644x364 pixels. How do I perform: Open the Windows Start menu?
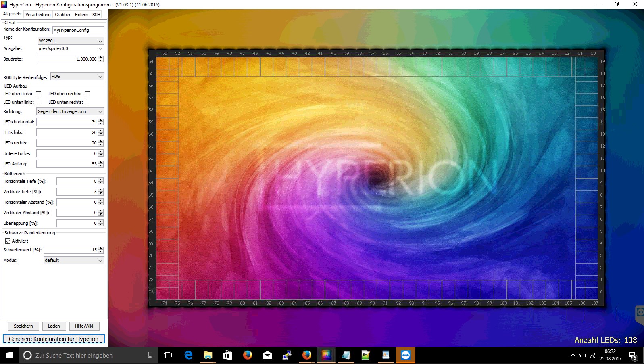click(x=10, y=355)
